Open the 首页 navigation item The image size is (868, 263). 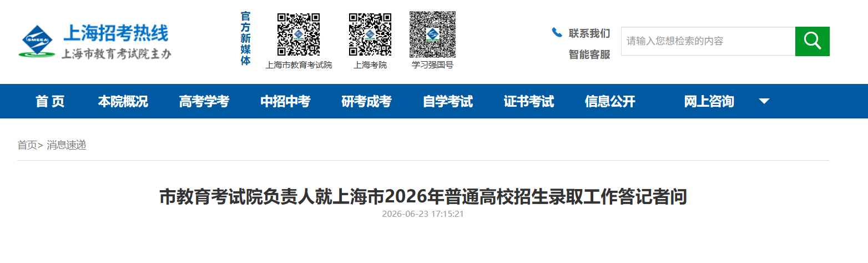50,101
